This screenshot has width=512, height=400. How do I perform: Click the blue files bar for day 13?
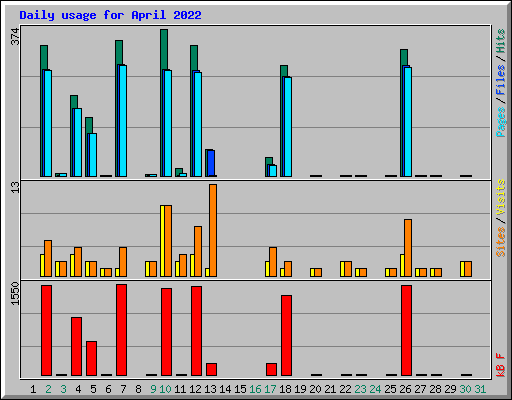pos(211,163)
